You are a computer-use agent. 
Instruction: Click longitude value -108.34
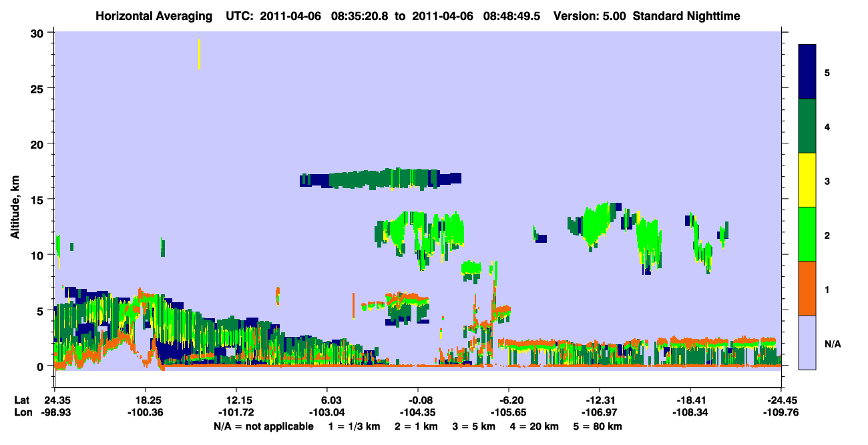pos(690,413)
